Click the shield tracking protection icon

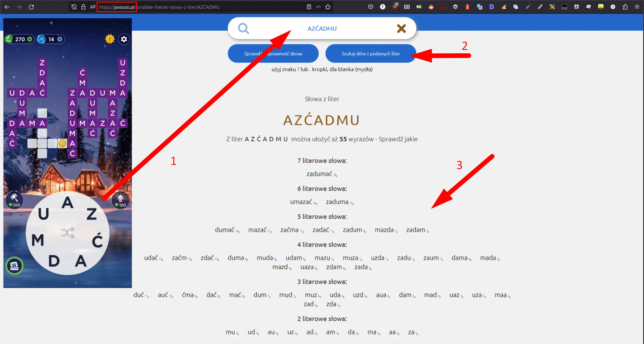pyautogui.click(x=74, y=7)
